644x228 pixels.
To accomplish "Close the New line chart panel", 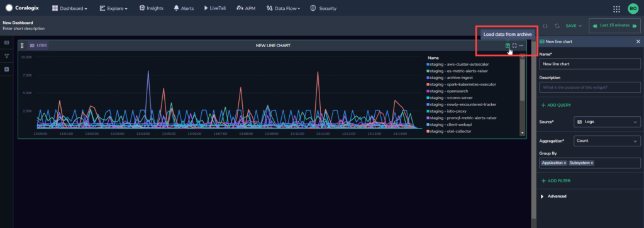I will [638, 41].
